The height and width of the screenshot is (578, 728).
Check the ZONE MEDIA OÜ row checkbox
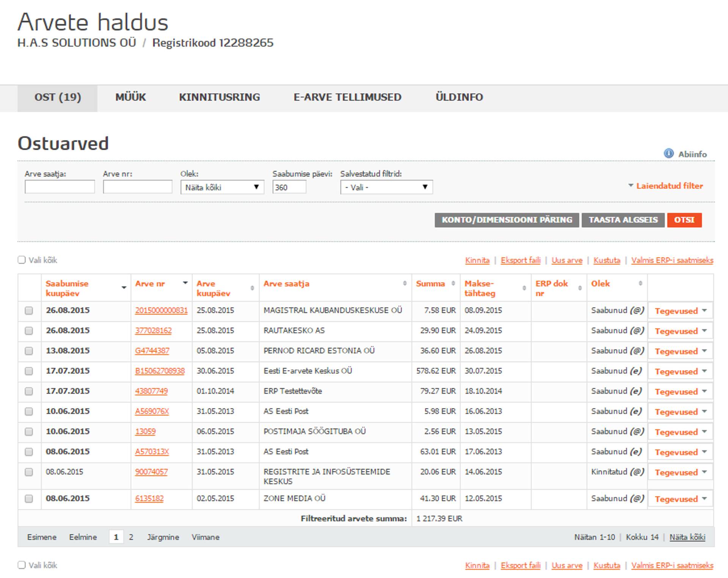(x=29, y=499)
